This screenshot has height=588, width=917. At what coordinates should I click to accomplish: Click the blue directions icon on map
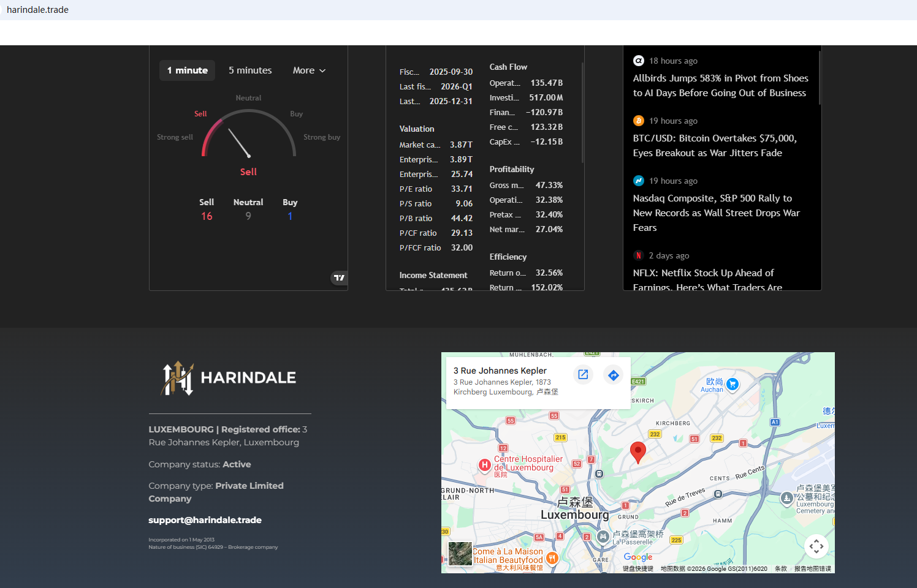[x=613, y=375]
